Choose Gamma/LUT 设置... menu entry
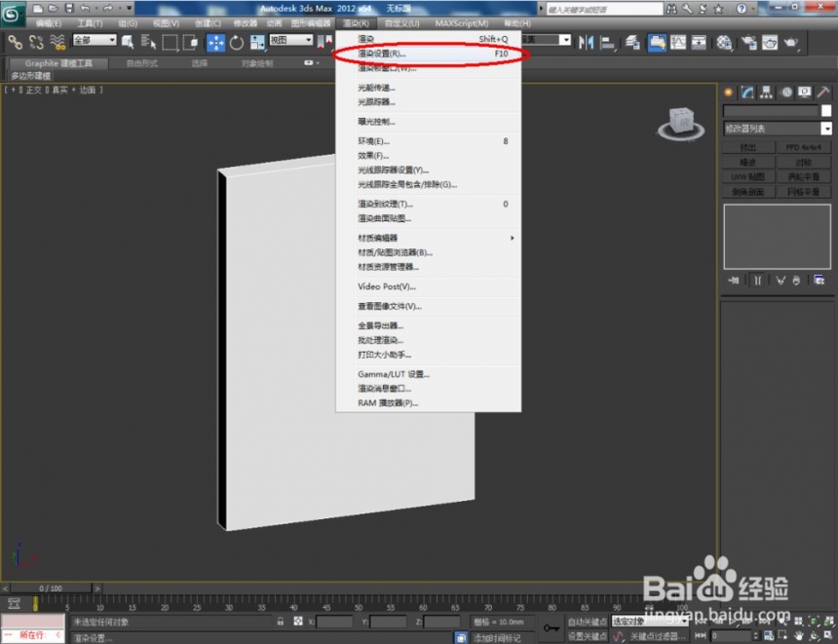The width and height of the screenshot is (838, 644). [429, 374]
